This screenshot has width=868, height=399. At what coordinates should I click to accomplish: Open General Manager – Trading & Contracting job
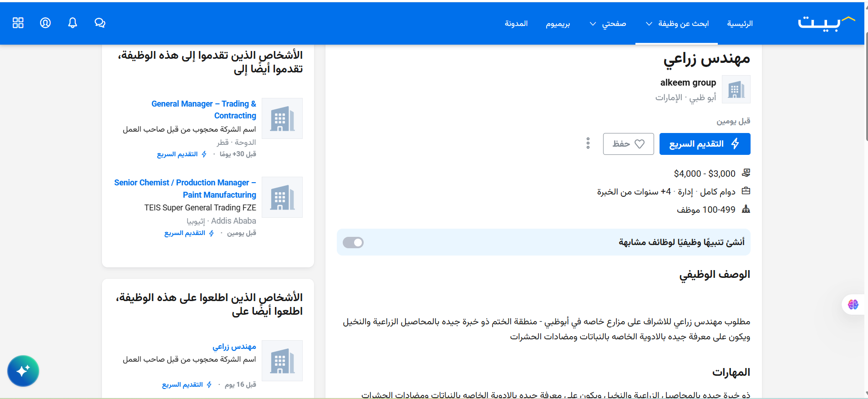204,110
